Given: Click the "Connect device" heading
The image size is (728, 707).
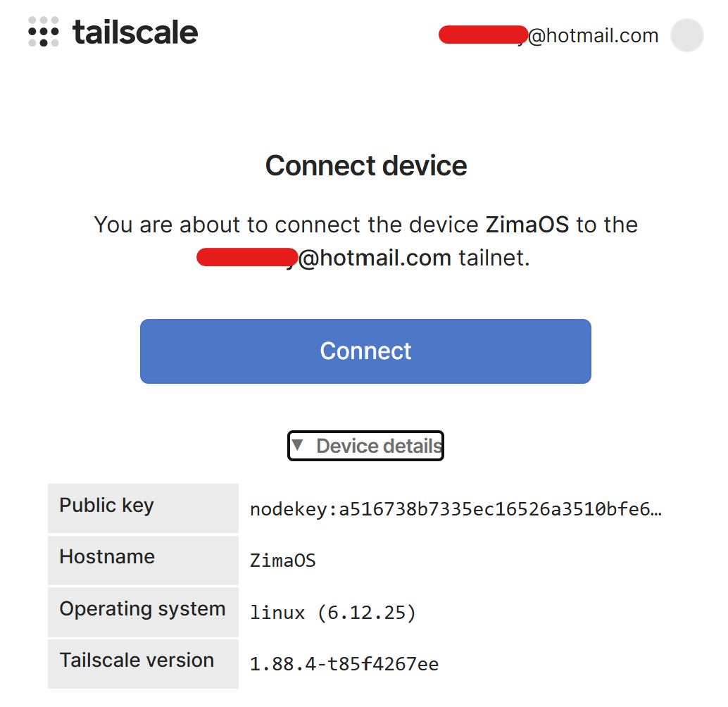Looking at the screenshot, I should [x=366, y=166].
